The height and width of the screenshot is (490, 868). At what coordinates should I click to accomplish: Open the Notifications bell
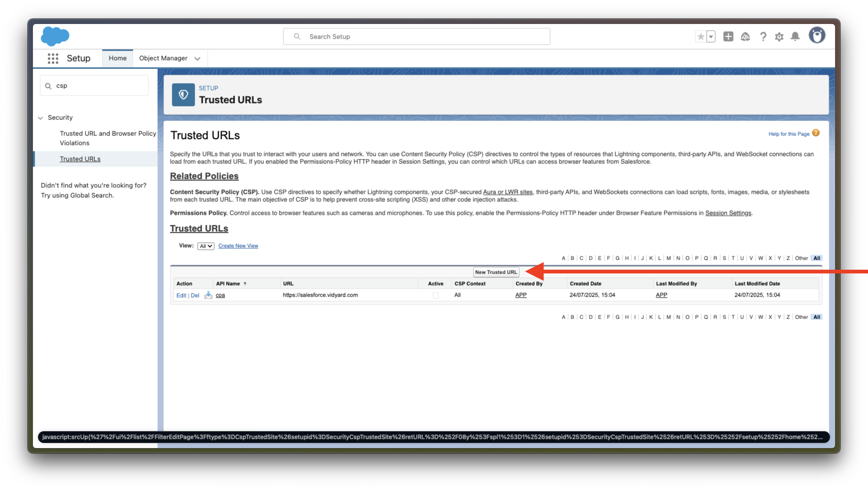pyautogui.click(x=795, y=36)
